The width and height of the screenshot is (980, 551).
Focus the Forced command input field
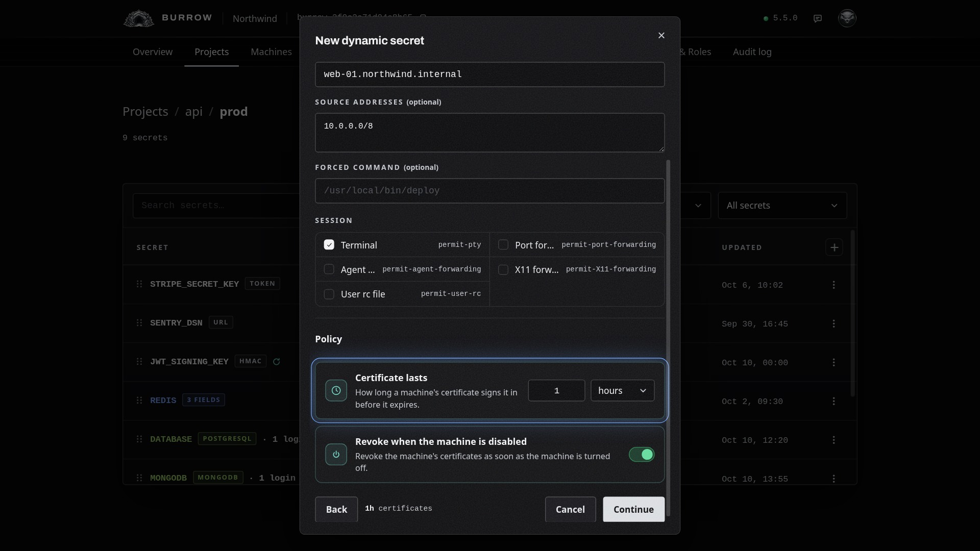[490, 191]
